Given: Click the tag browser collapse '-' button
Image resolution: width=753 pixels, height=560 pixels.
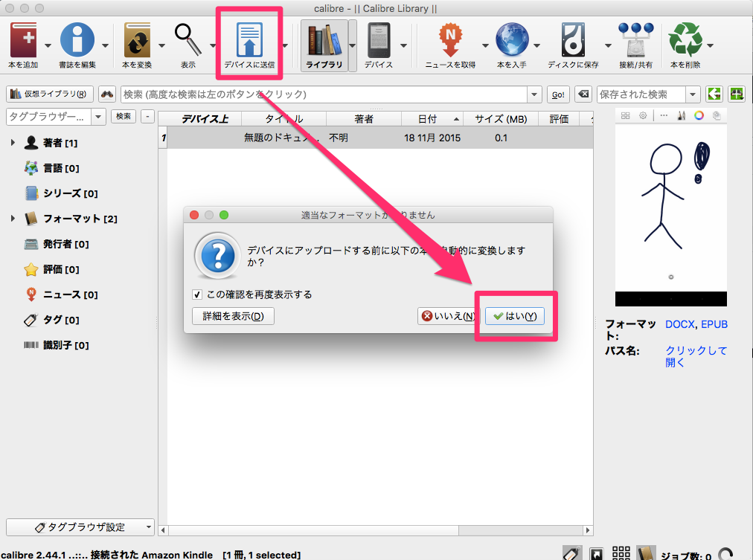Looking at the screenshot, I should pos(147,116).
